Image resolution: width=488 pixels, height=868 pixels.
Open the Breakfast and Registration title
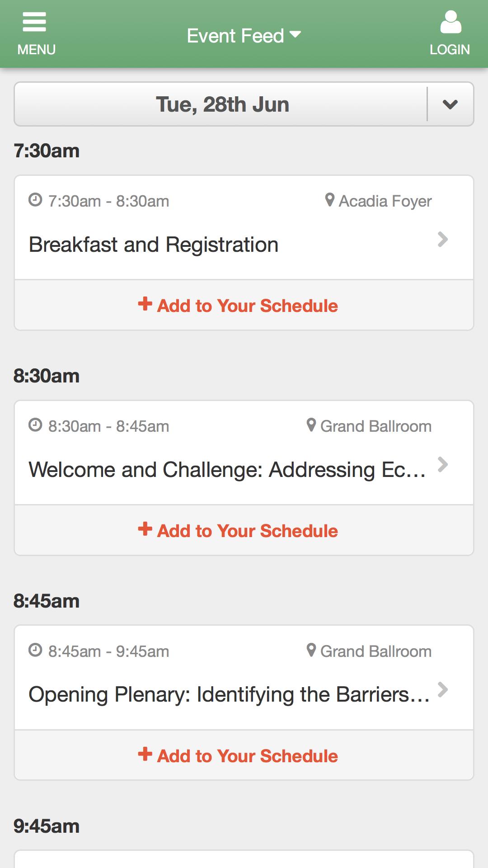154,245
